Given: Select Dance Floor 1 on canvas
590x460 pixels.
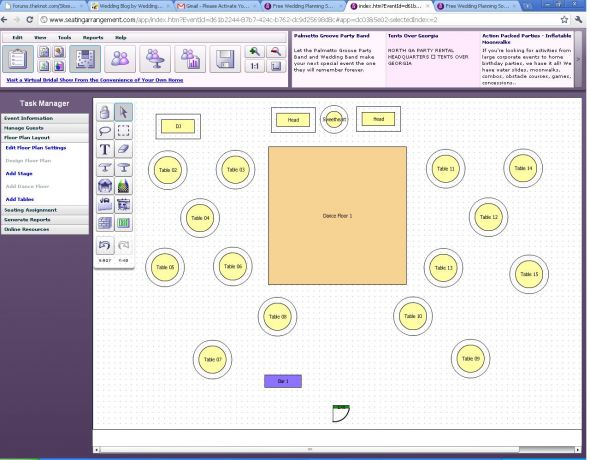Looking at the screenshot, I should (337, 216).
